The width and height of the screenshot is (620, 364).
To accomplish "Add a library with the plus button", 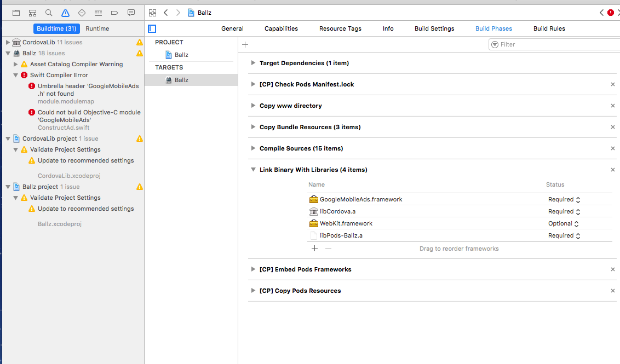I will point(314,248).
